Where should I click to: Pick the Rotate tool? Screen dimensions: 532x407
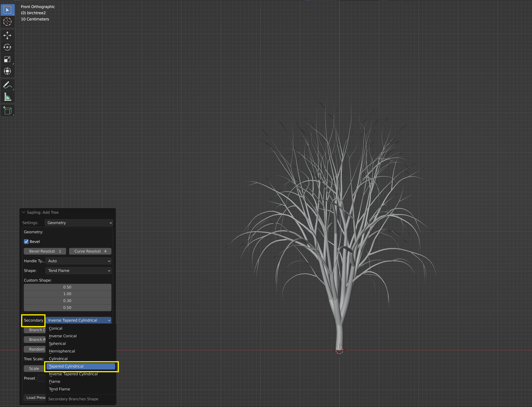(7, 47)
